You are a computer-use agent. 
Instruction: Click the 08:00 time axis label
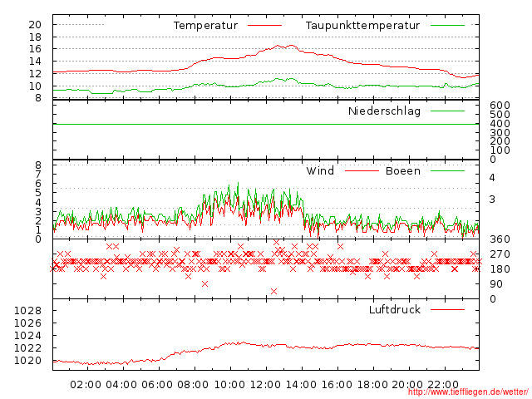point(193,385)
